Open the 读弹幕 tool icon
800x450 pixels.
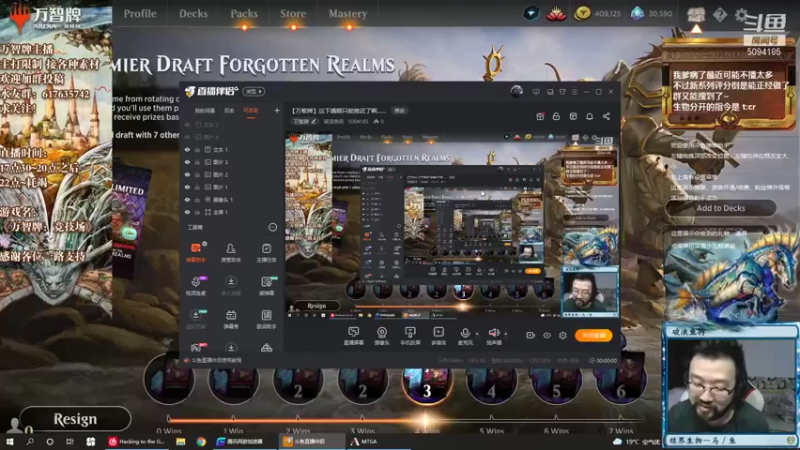point(266,286)
